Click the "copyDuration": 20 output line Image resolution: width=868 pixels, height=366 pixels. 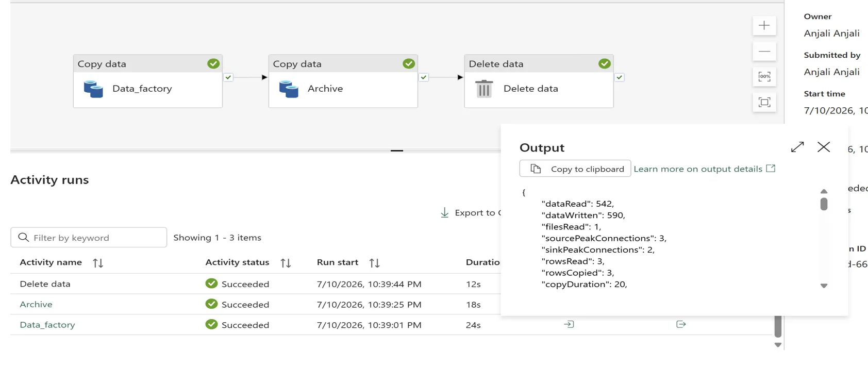(x=584, y=284)
